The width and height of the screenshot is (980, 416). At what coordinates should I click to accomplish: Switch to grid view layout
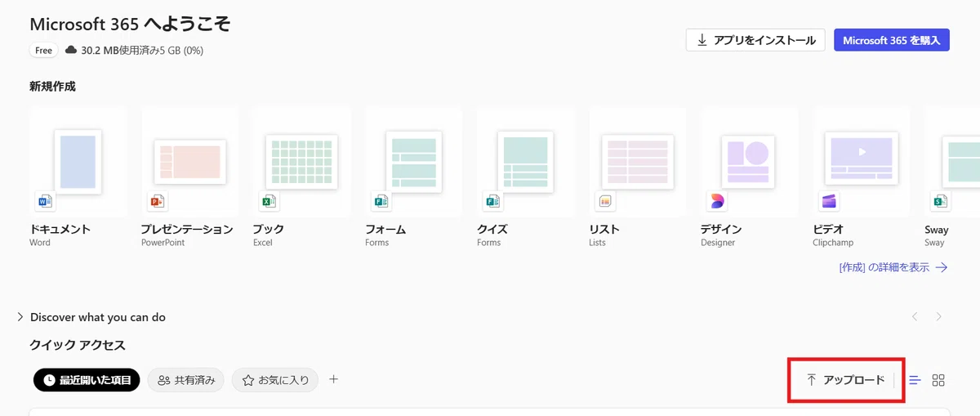[x=938, y=380]
